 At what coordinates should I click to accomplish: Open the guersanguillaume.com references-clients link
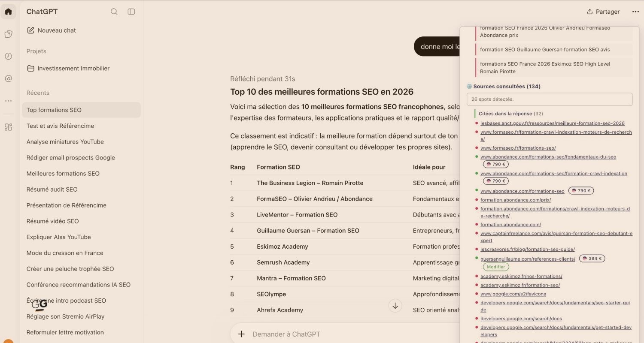coord(528,259)
